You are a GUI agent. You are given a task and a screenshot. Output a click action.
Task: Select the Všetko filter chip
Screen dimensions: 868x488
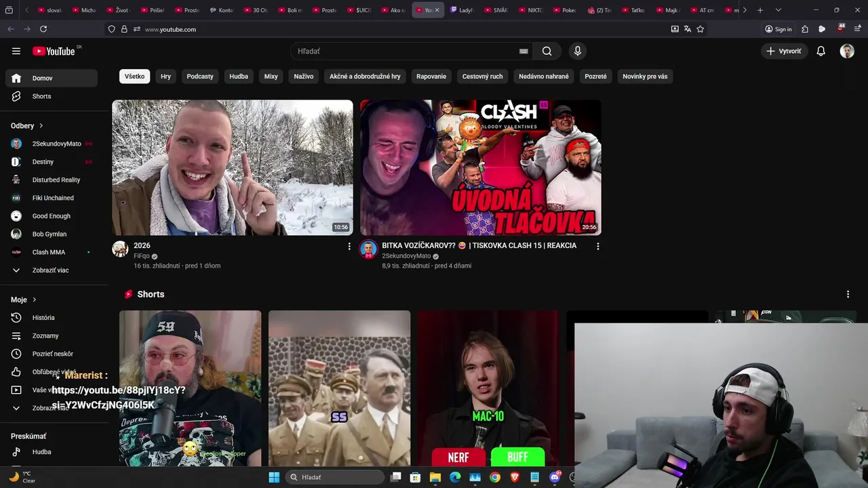[x=134, y=77]
